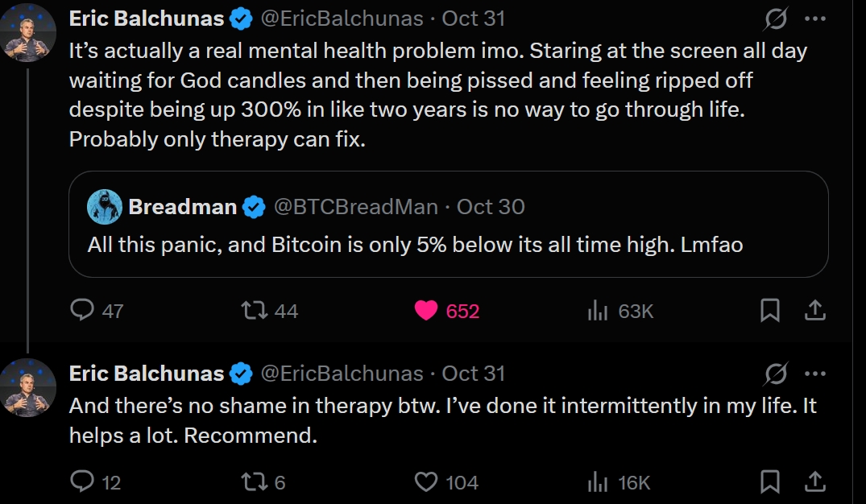The image size is (866, 504).
Task: Open Grok icon on second tweet
Action: pyautogui.click(x=776, y=374)
